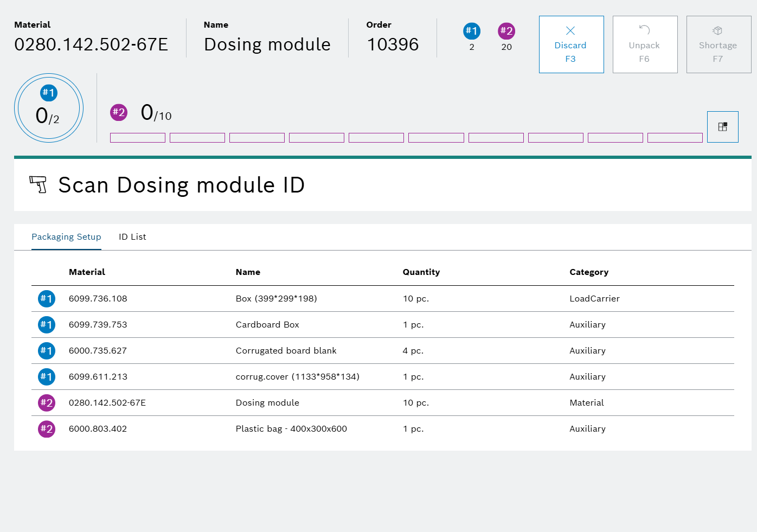Click the Quantity column header
The image size is (757, 532).
421,272
